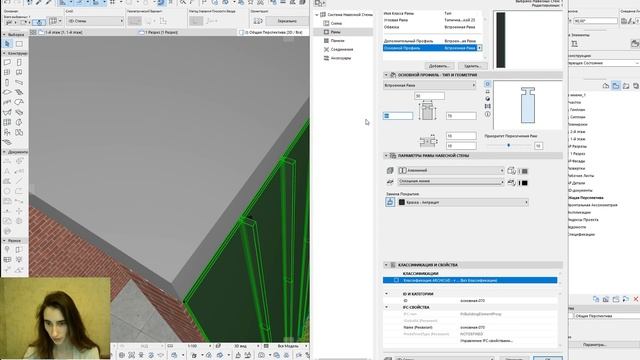The image size is (640, 360).
Task: Click the Mirror orientation icon in info box
Action: point(258,21)
